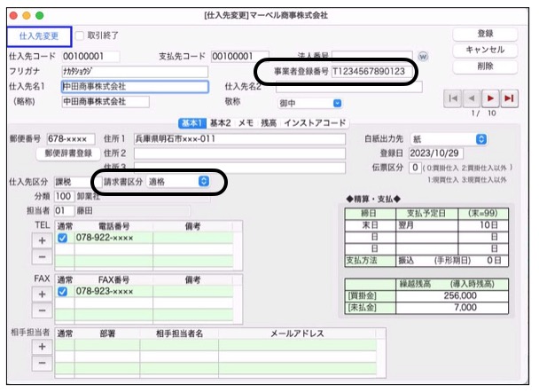Go to the next record
Viewport: 539px width, 392px height.
[491, 98]
